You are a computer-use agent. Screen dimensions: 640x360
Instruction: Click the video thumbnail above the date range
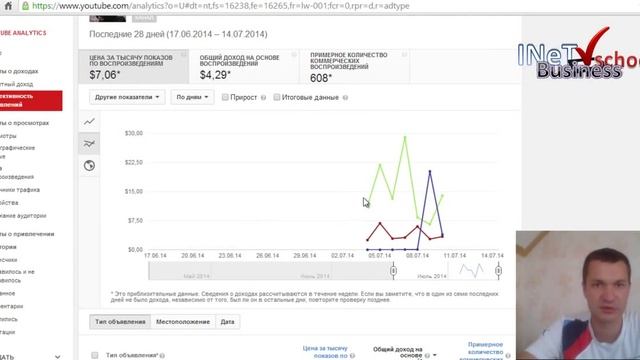pyautogui.click(x=108, y=19)
